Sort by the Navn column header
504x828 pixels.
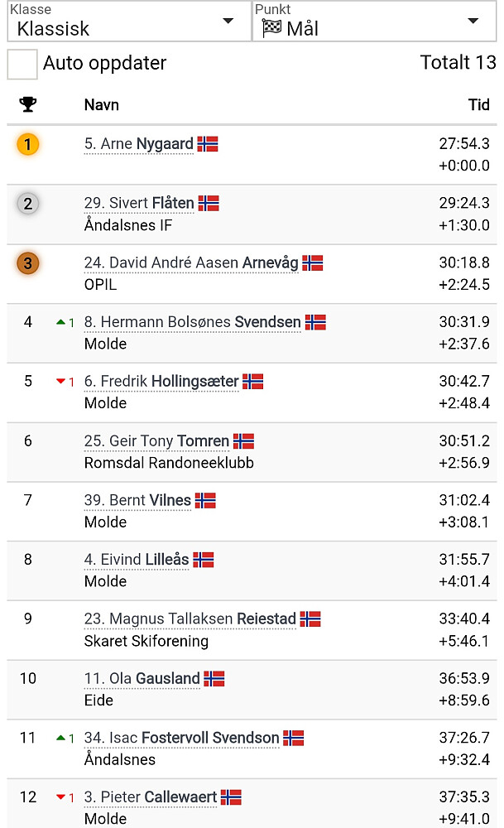[101, 105]
